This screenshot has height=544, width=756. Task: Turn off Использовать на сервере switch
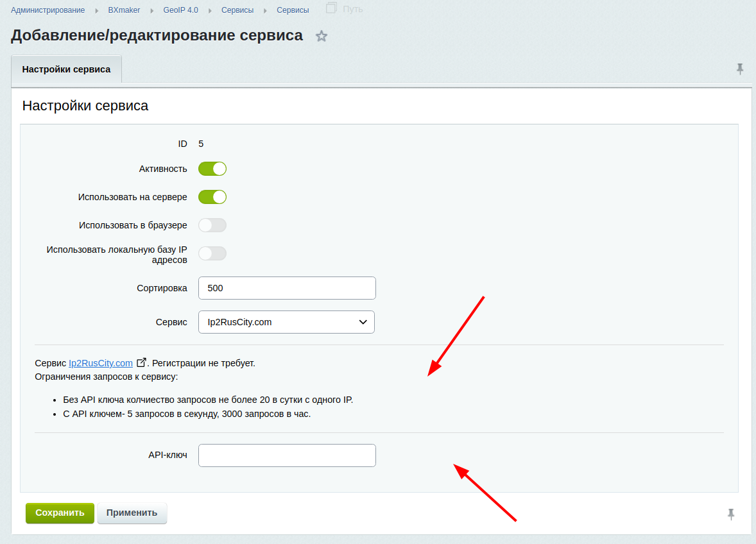click(x=212, y=197)
